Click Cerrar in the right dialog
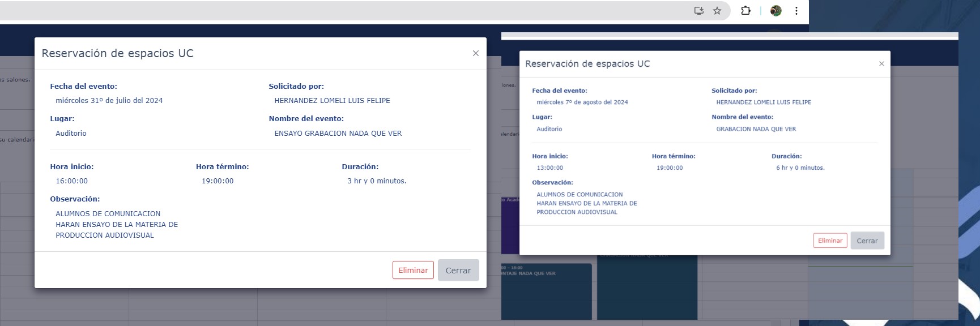The height and width of the screenshot is (326, 980). point(867,241)
